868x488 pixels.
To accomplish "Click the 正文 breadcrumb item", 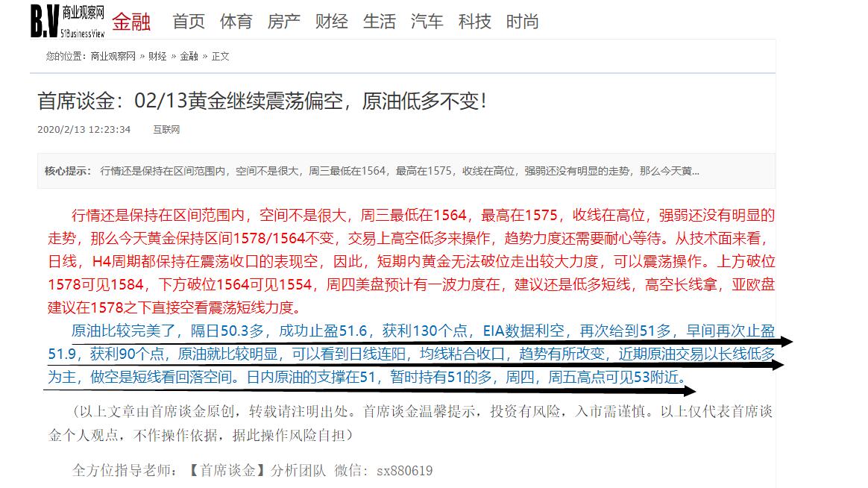I will pyautogui.click(x=220, y=56).
